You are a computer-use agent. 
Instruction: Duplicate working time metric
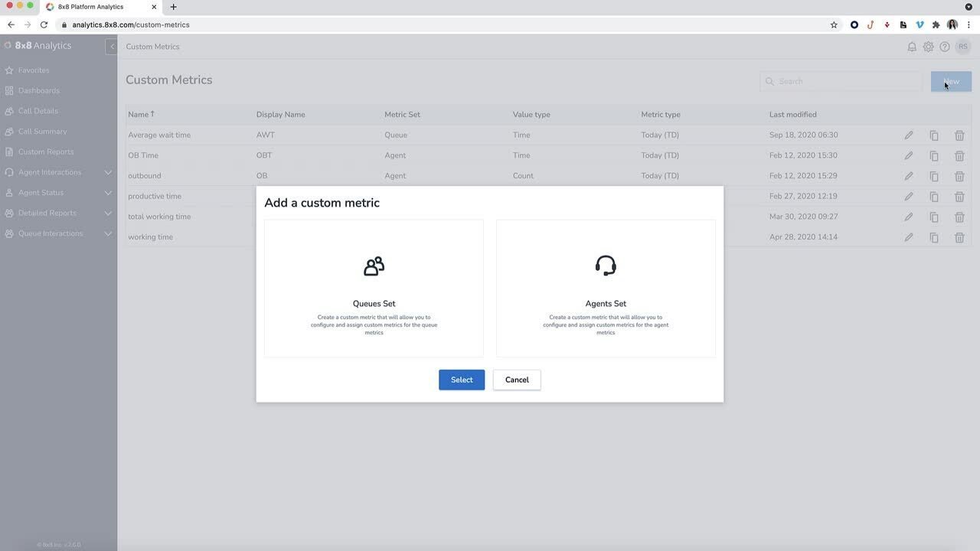934,237
